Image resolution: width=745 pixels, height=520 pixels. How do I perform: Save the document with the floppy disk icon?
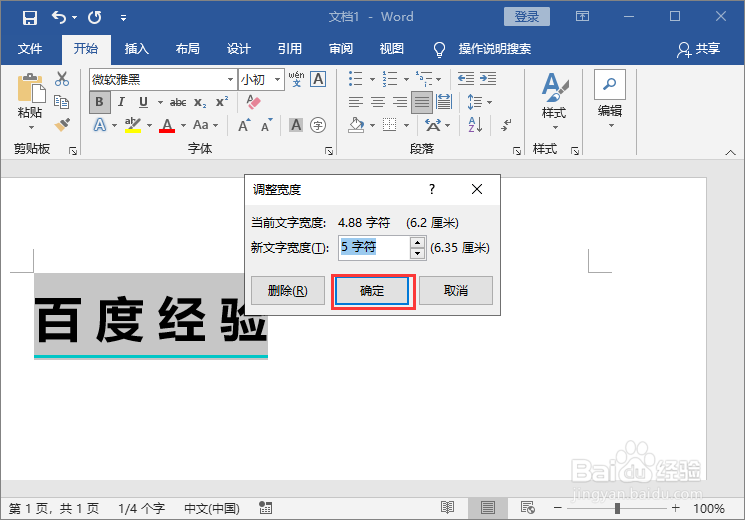click(x=29, y=18)
